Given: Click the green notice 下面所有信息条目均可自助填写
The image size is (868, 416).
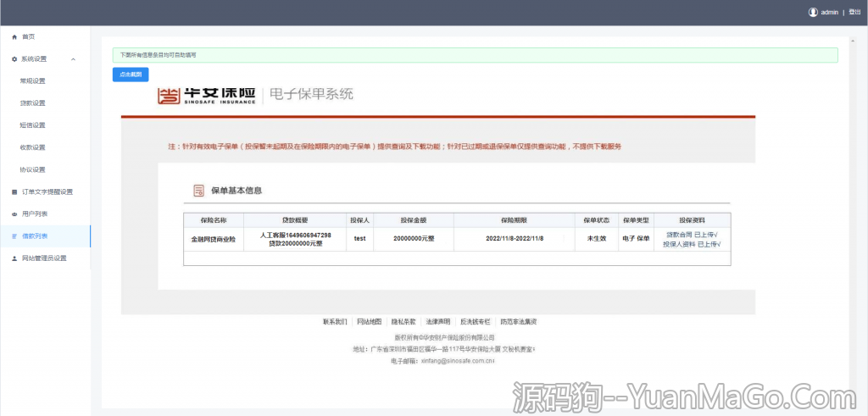Looking at the screenshot, I should pos(475,55).
